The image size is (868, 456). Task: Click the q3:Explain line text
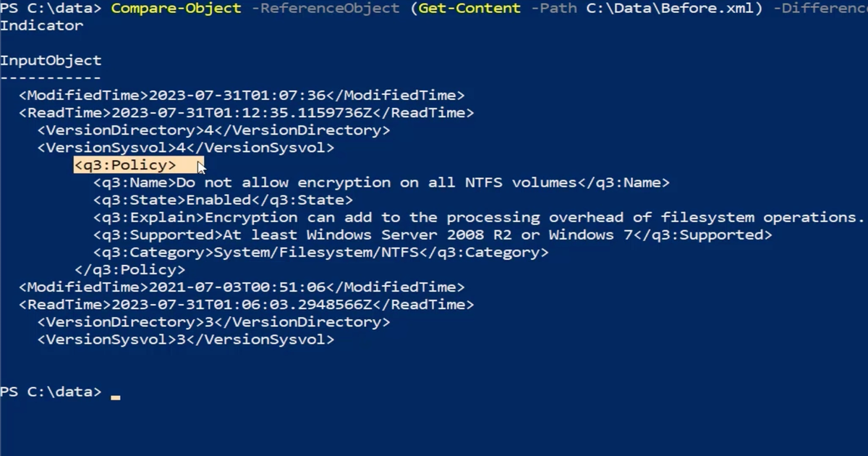(479, 217)
